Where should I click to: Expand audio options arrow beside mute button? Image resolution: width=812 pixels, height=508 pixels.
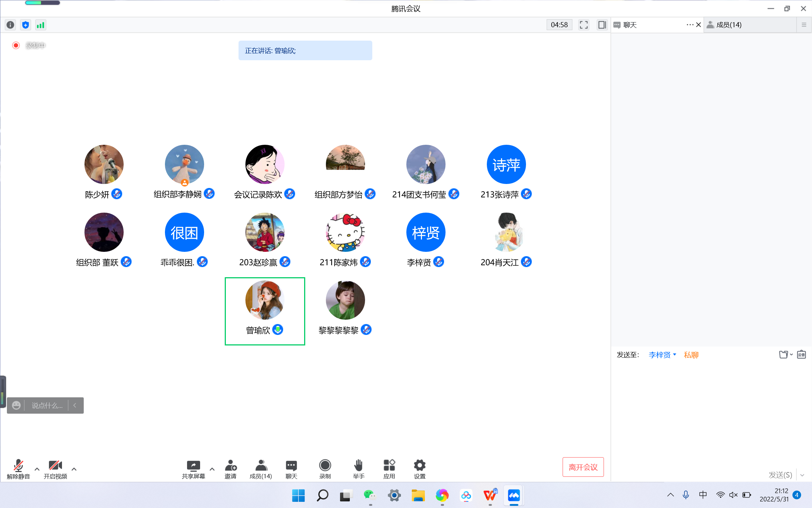37,469
